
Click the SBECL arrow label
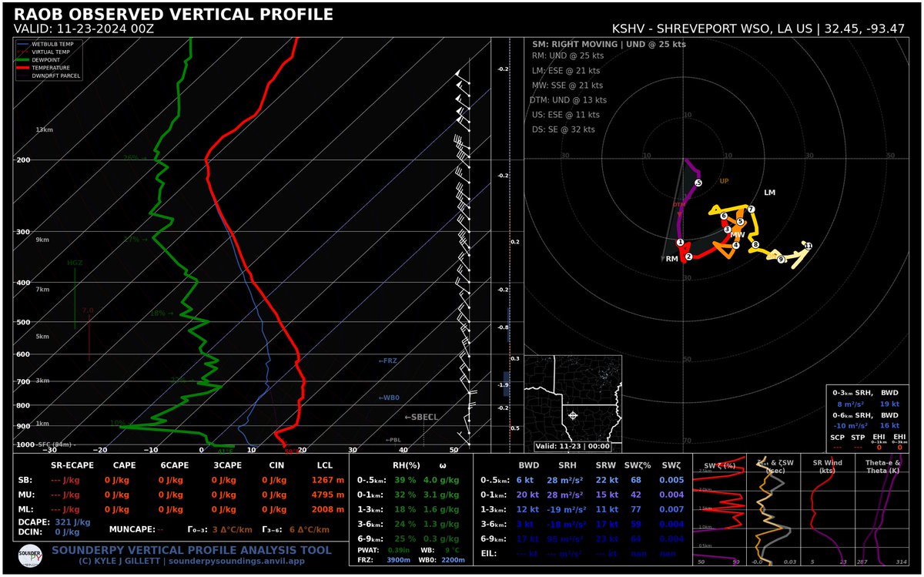[x=421, y=417]
